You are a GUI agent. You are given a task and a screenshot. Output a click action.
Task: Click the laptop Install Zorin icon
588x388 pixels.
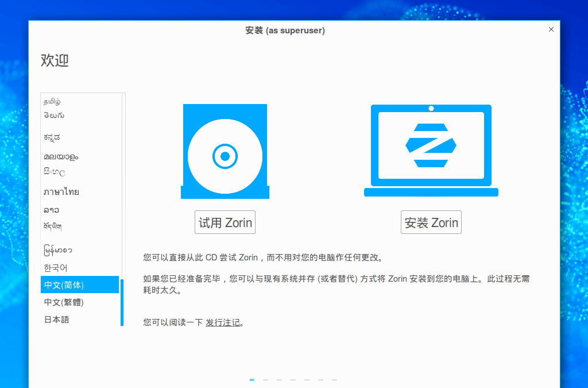coord(431,151)
